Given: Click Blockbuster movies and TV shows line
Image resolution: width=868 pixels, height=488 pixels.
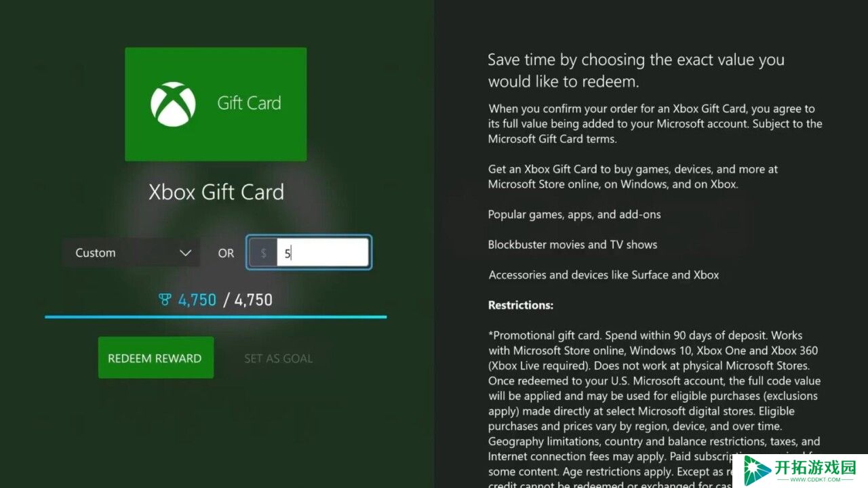Looking at the screenshot, I should coord(572,245).
